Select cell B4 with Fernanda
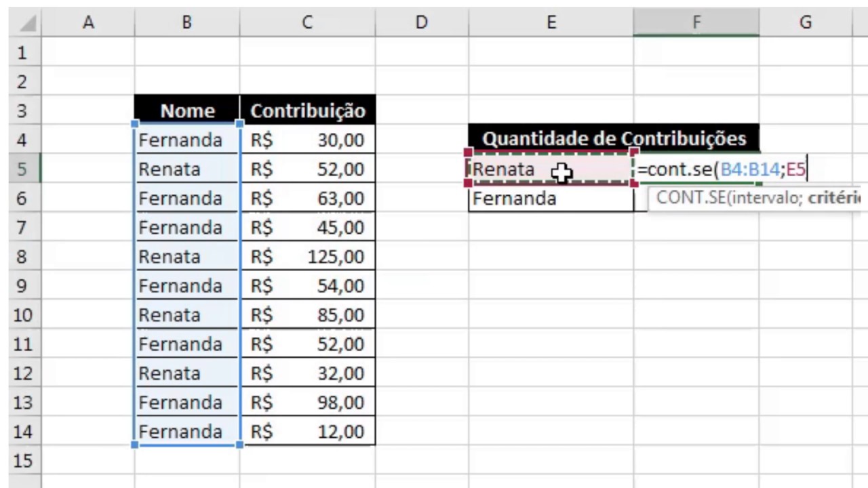The image size is (868, 488). point(187,140)
